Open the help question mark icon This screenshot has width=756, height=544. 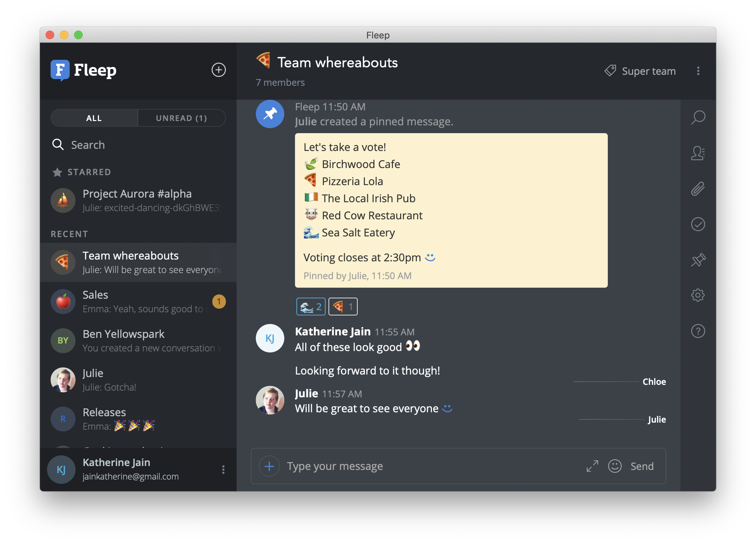pos(698,331)
